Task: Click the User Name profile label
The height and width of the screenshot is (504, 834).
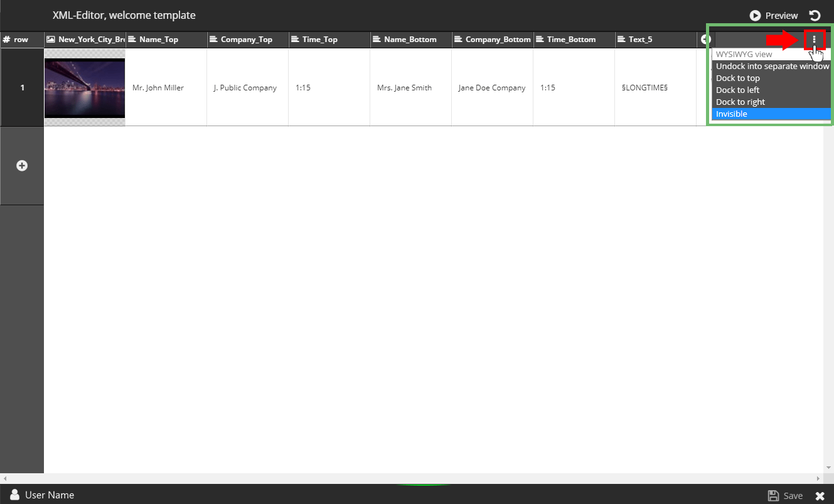Action: point(50,495)
